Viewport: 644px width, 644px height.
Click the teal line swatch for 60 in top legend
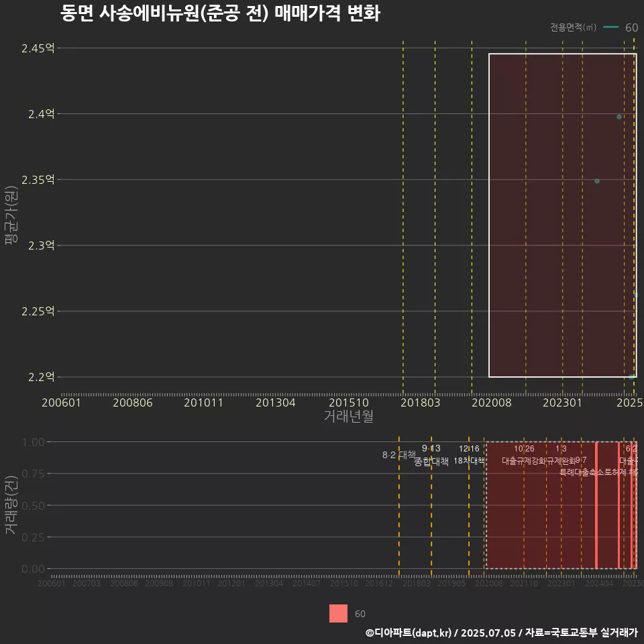pos(610,27)
